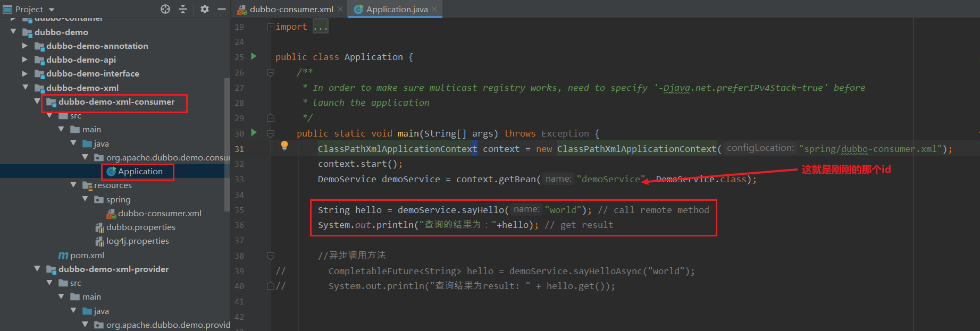
Task: Click the "spring/dubbo-consumer.xml" string literal
Action: click(870, 149)
